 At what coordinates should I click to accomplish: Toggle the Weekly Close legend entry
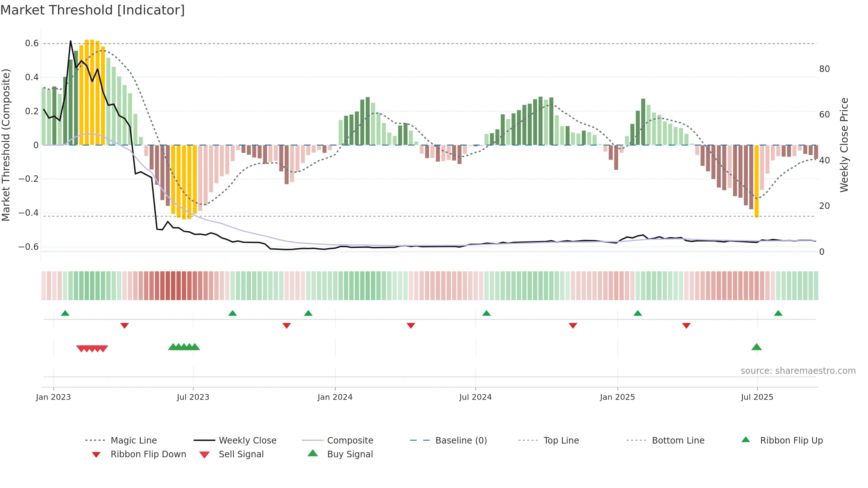pyautogui.click(x=235, y=440)
